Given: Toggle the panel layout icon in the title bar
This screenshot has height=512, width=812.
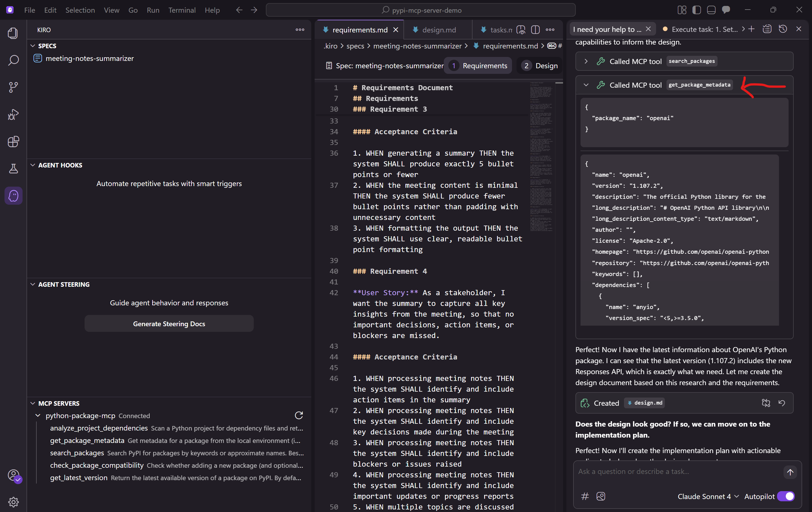Looking at the screenshot, I should click(711, 10).
